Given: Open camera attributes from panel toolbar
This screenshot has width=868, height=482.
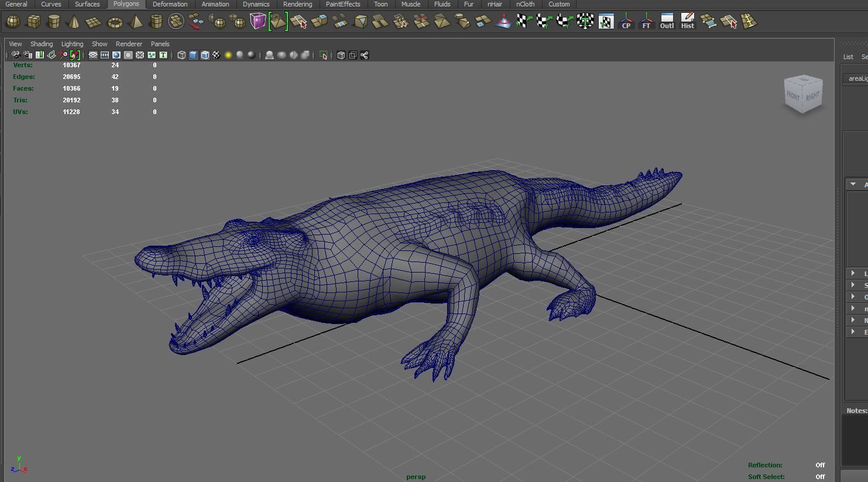Looking at the screenshot, I should point(28,55).
